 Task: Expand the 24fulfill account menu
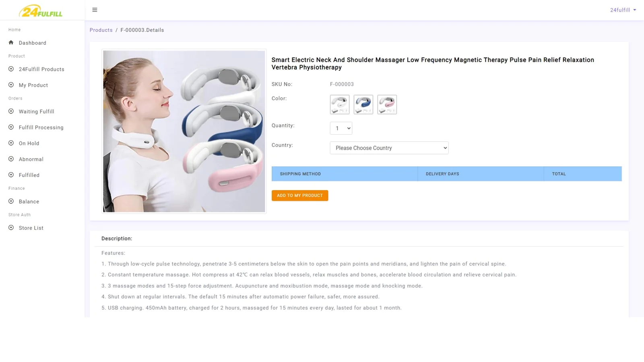623,10
